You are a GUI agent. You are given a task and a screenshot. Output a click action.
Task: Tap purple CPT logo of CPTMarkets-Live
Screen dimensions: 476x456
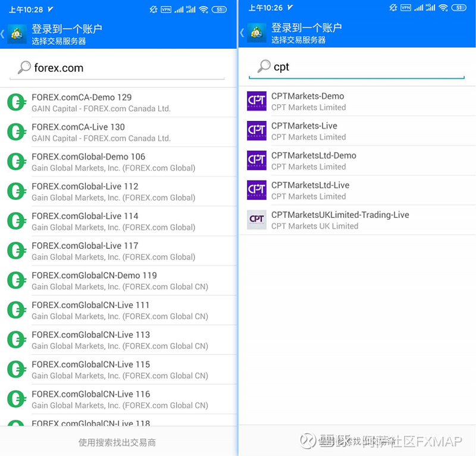[256, 130]
